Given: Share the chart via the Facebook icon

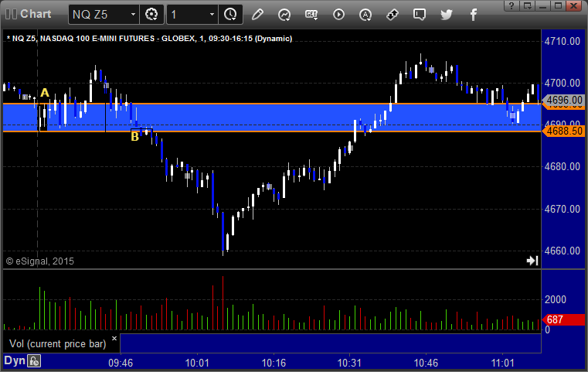Looking at the screenshot, I should point(474,15).
